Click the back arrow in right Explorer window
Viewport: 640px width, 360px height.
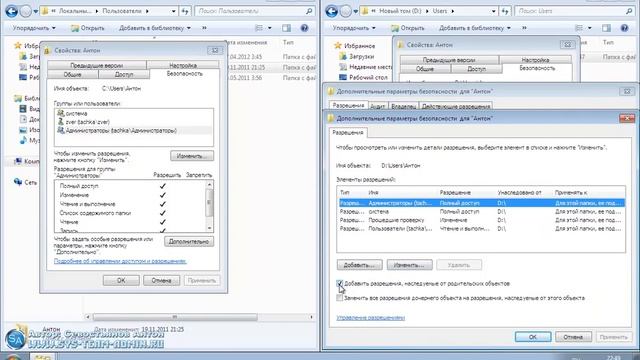coord(331,11)
